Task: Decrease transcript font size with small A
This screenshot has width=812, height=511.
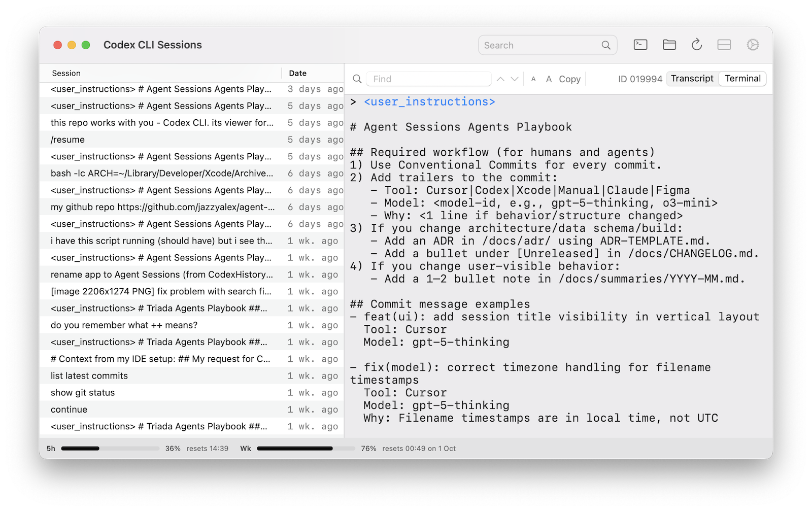Action: tap(533, 79)
